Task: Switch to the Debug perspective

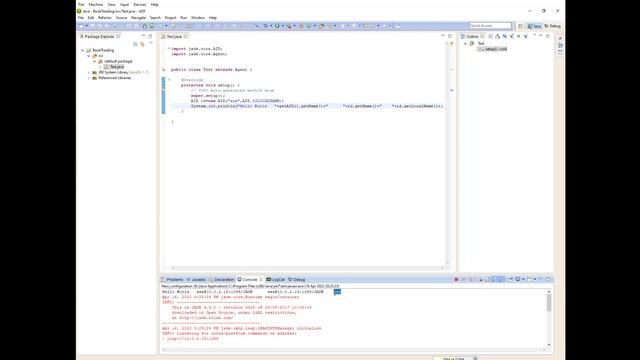Action: (x=553, y=26)
